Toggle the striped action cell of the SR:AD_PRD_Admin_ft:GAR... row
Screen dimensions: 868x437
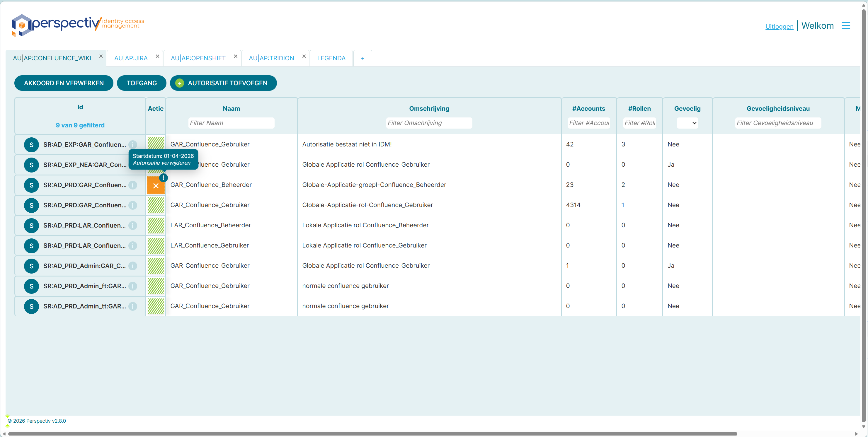tap(156, 286)
